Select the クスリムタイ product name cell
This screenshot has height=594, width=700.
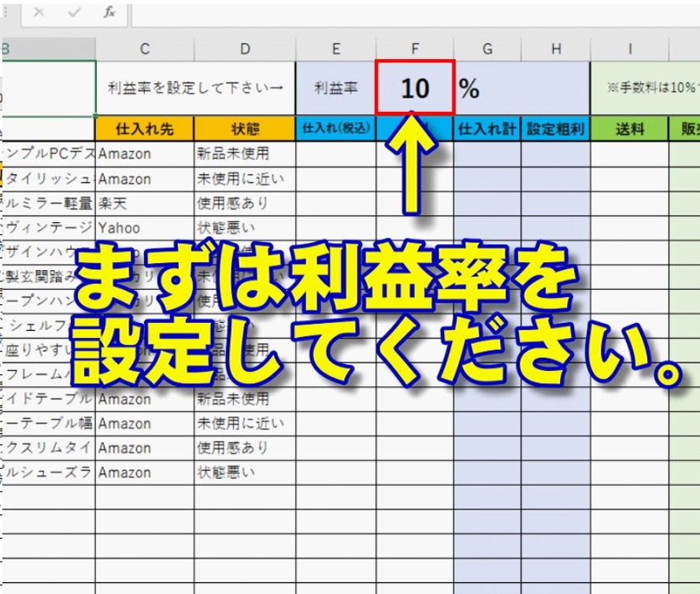[48, 448]
